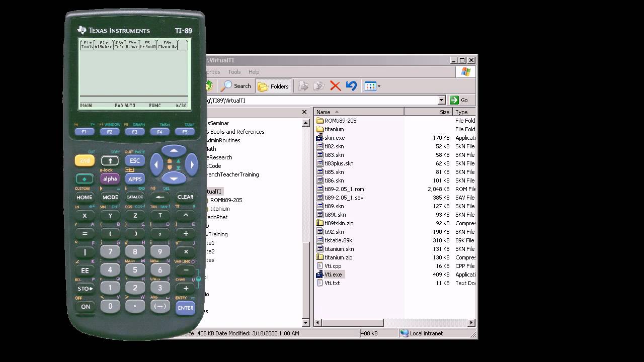
Task: Select ti83.skn file
Action: tap(330, 155)
